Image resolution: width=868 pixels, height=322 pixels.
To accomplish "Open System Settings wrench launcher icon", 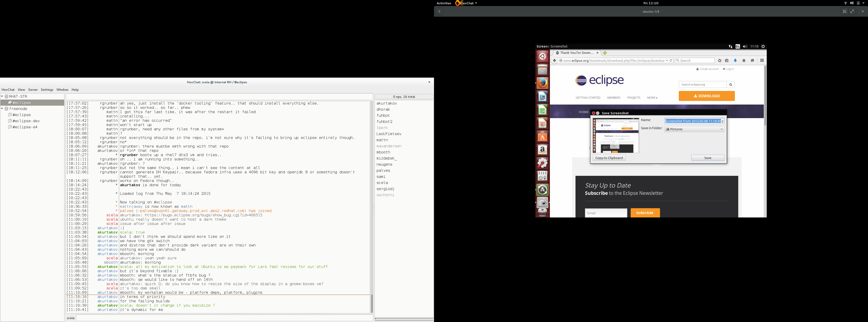I will (542, 163).
